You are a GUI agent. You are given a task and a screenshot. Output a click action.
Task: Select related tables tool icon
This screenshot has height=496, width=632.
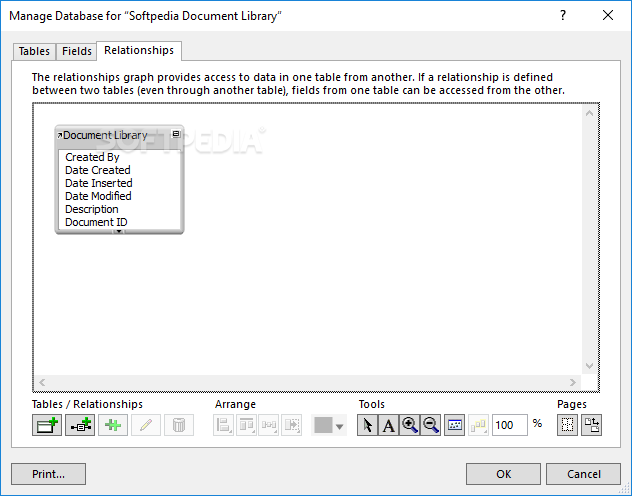point(478,425)
